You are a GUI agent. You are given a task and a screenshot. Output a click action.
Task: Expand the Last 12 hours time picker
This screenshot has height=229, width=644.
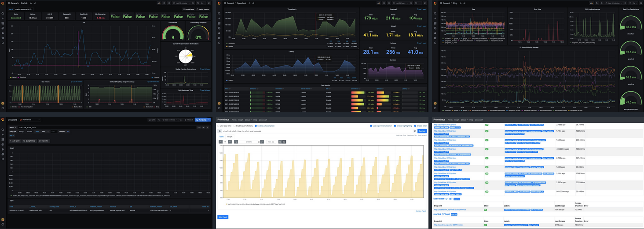[x=171, y=120]
